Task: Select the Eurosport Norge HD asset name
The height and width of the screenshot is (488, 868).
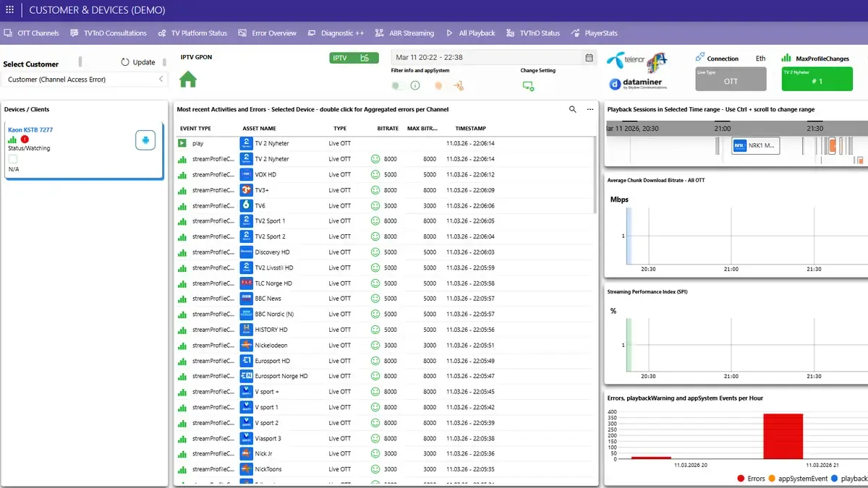Action: tap(281, 376)
